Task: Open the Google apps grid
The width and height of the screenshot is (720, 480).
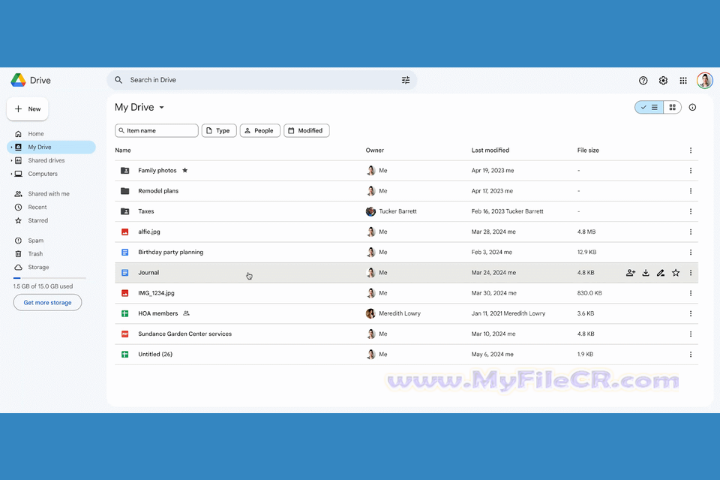Action: (683, 80)
